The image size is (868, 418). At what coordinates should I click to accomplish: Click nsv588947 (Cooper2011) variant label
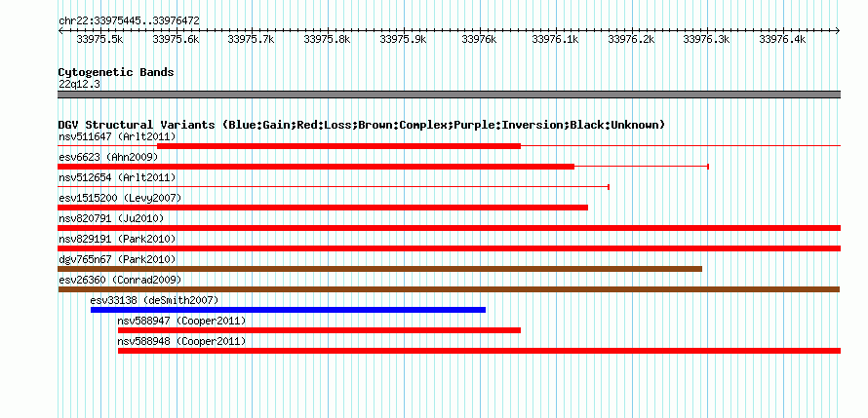pyautogui.click(x=181, y=321)
